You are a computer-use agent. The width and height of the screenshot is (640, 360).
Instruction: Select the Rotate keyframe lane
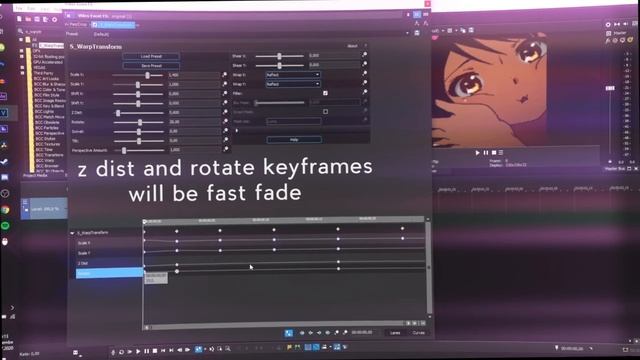point(109,273)
